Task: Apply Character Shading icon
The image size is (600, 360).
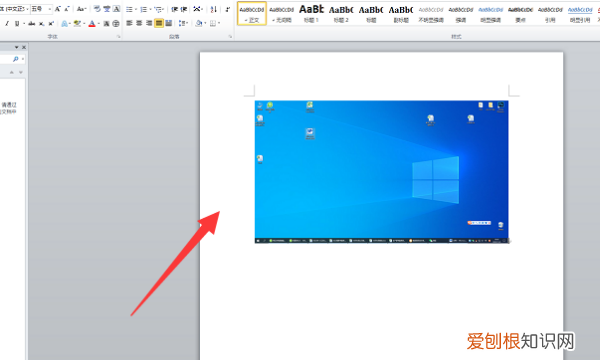Action: click(106, 24)
